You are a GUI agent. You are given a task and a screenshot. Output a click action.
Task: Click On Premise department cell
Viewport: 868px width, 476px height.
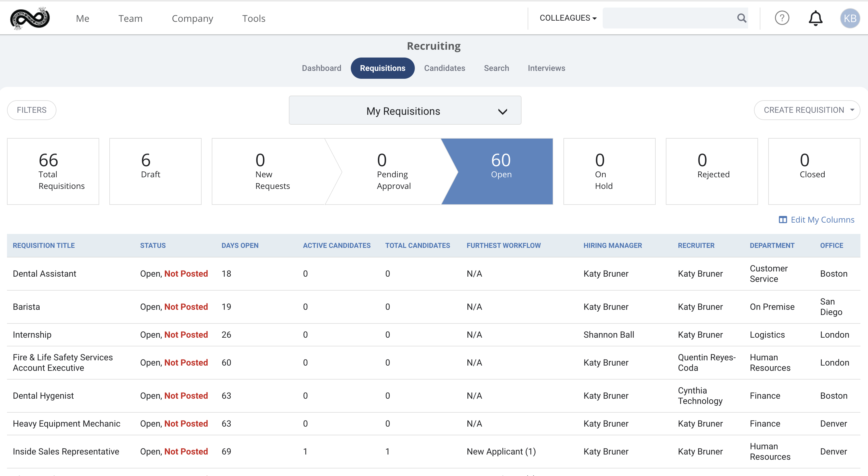pyautogui.click(x=772, y=306)
